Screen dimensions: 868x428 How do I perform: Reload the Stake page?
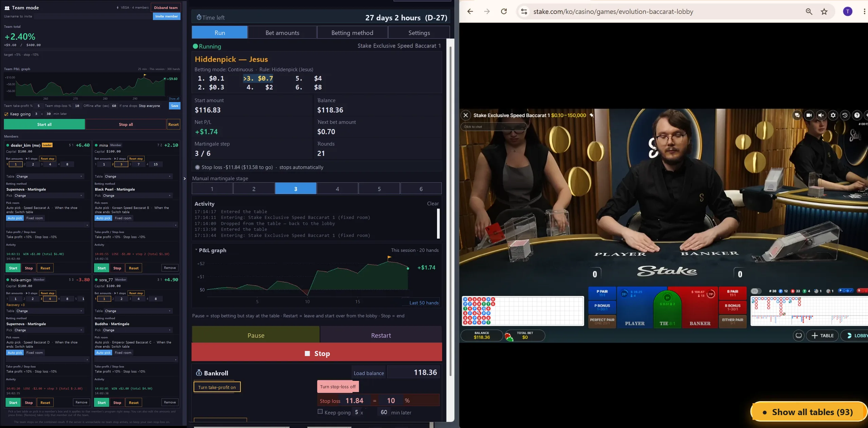(504, 12)
